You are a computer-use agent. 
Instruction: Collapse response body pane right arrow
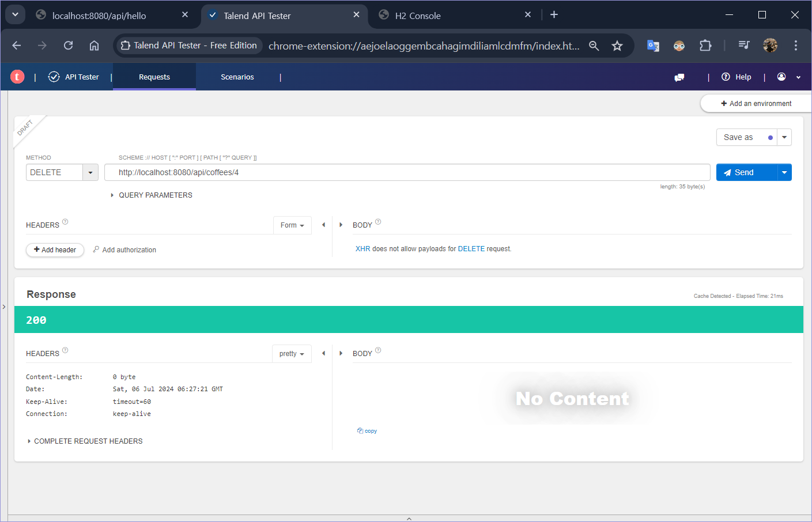pos(341,353)
